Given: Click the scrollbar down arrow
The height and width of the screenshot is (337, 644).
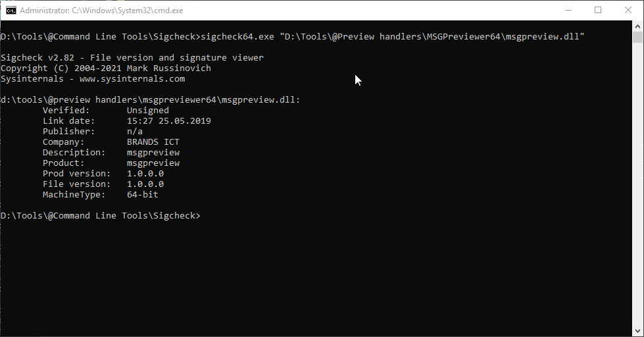Looking at the screenshot, I should point(638,331).
